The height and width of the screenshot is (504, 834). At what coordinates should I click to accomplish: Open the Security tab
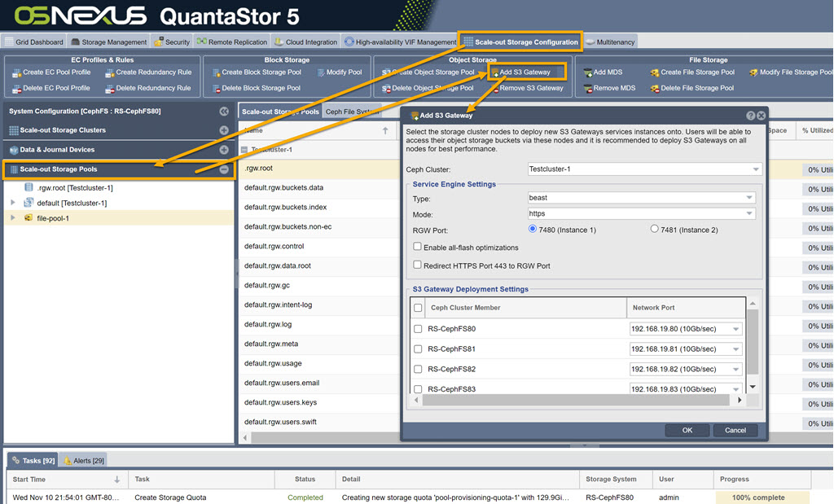pos(172,42)
